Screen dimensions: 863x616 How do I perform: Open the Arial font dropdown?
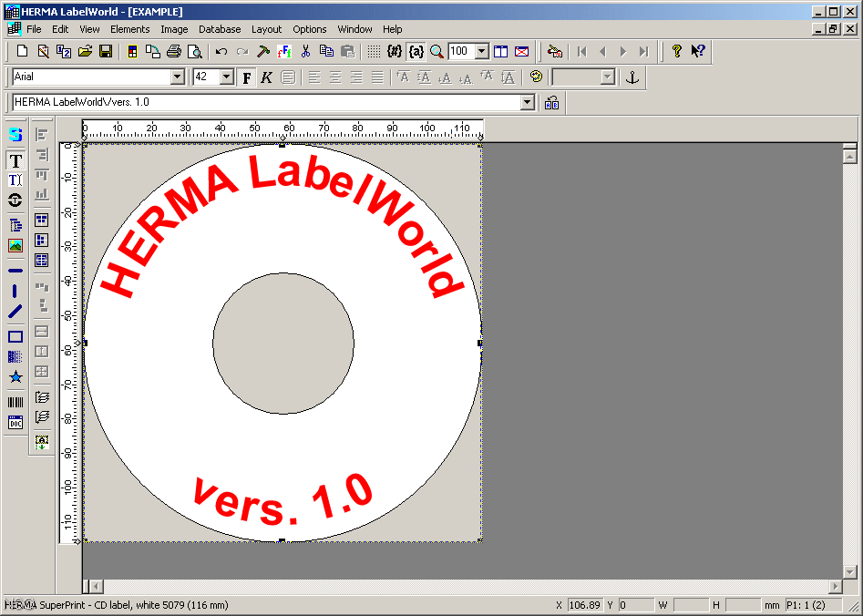point(179,77)
